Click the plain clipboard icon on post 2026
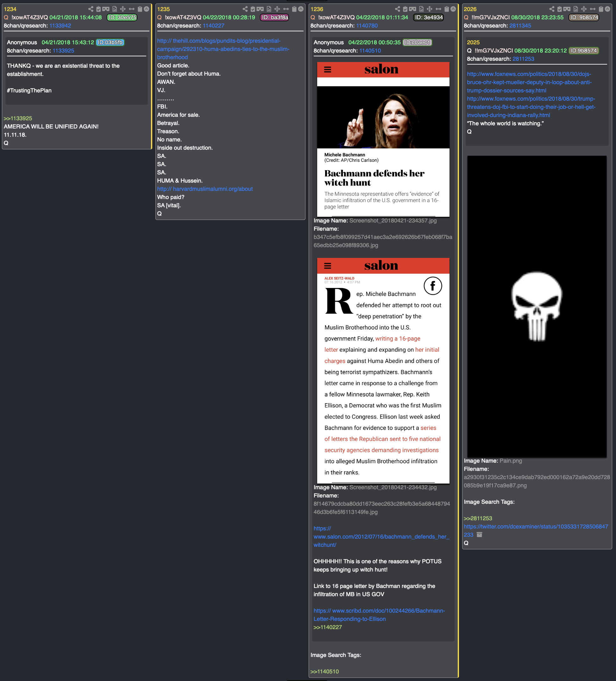Image resolution: width=616 pixels, height=681 pixels. tap(601, 9)
